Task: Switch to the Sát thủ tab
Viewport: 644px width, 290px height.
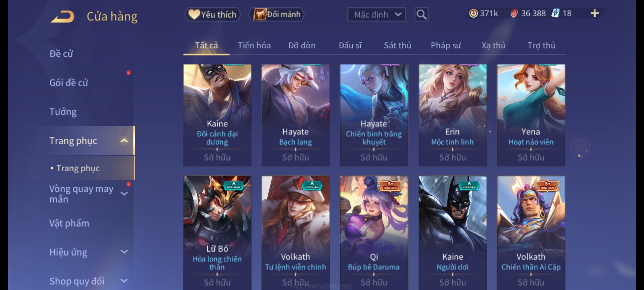Action: pyautogui.click(x=397, y=45)
